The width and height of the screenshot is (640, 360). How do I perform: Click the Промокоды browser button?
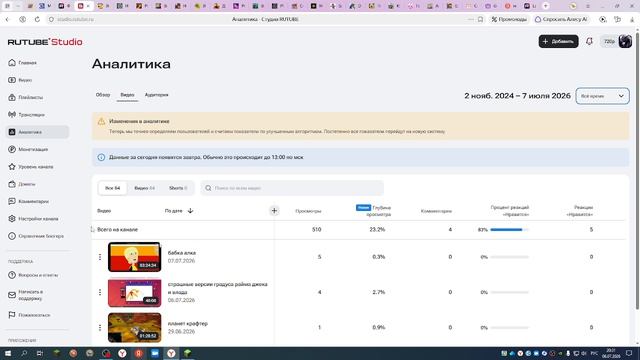(x=509, y=19)
